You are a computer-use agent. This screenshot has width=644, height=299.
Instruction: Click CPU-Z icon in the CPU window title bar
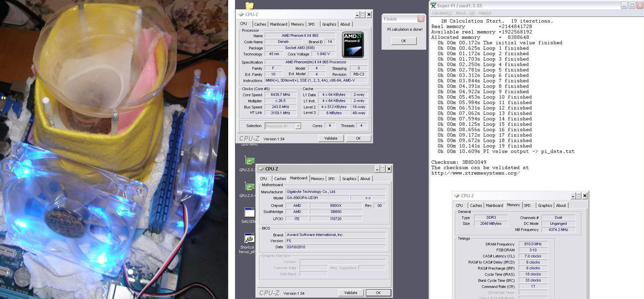[241, 15]
